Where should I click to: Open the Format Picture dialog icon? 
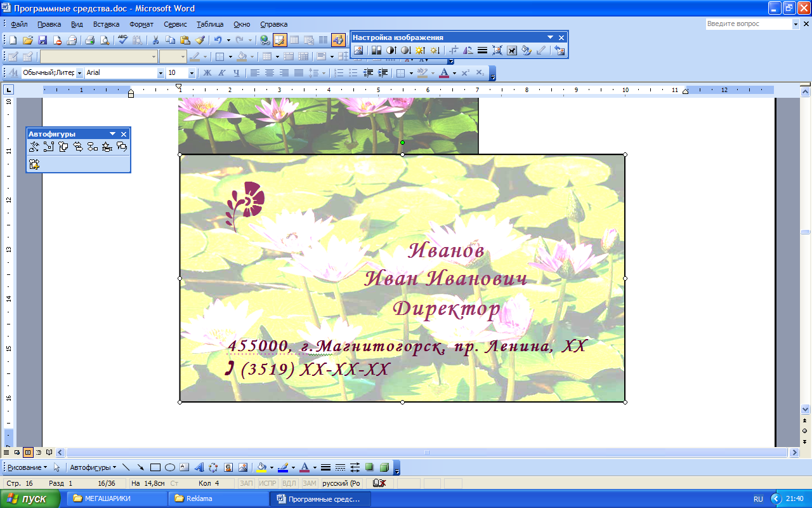coord(527,50)
